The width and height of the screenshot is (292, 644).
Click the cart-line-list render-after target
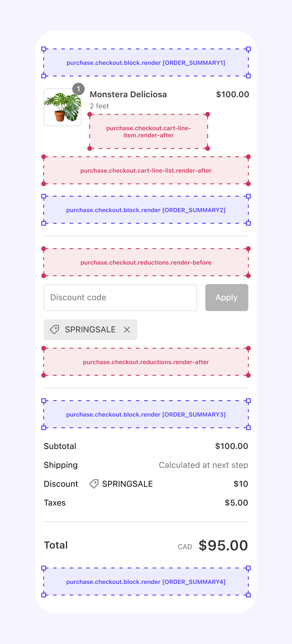[146, 170]
